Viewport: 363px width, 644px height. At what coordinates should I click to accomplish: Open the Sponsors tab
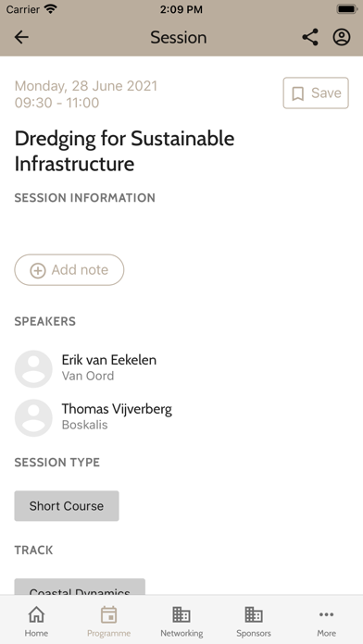point(254,622)
